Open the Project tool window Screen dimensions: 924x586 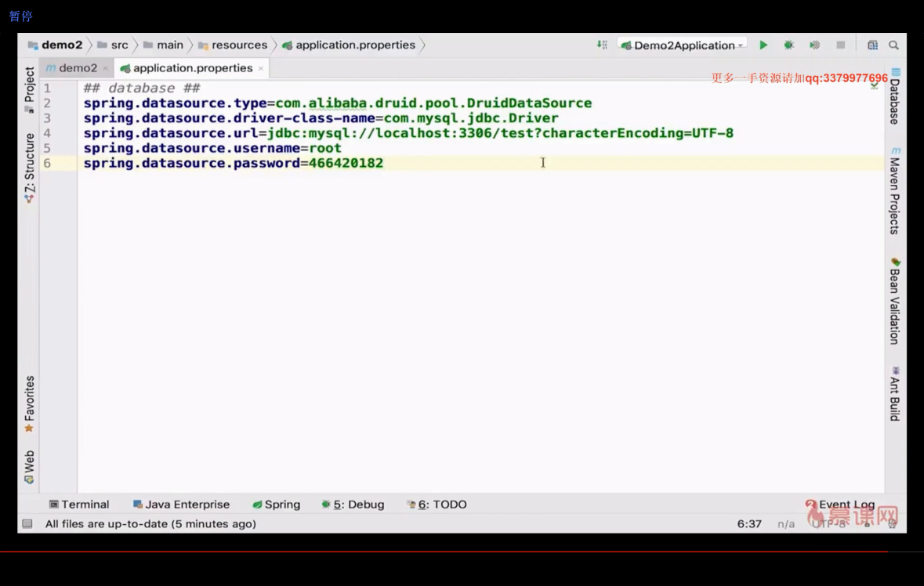click(29, 89)
